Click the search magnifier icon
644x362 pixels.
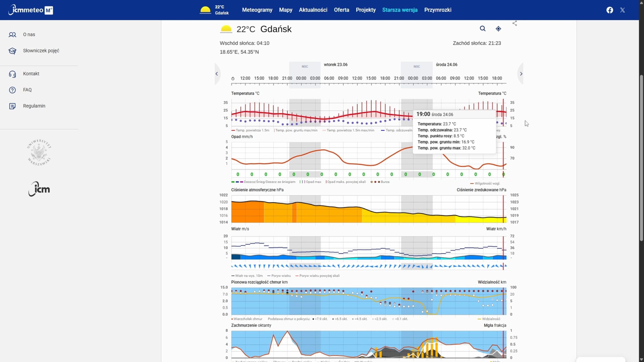482,29
